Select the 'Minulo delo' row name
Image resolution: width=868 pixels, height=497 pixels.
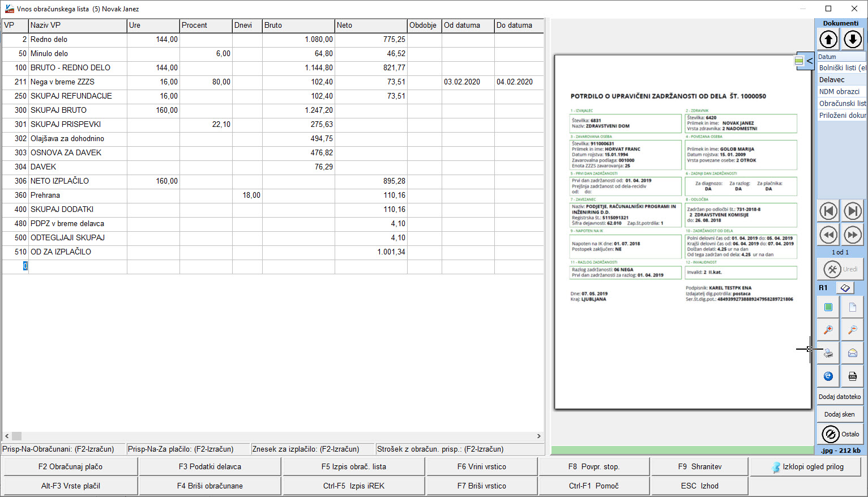click(49, 53)
